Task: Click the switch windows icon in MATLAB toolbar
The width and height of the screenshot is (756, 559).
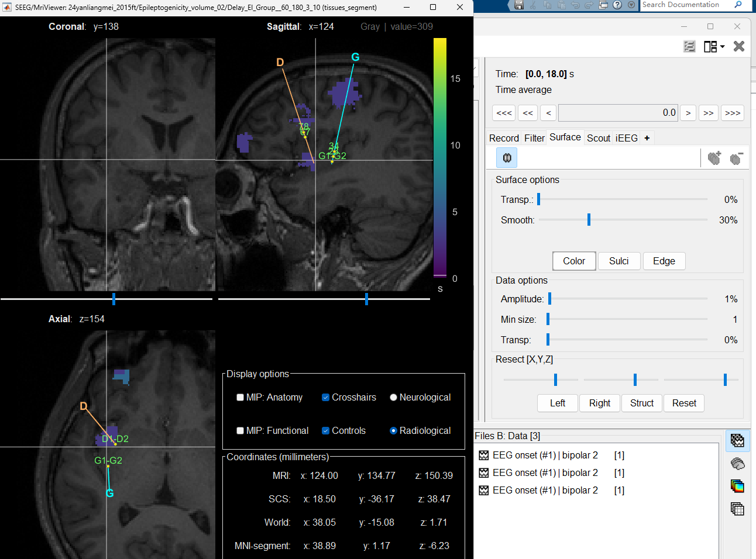Action: click(x=603, y=5)
